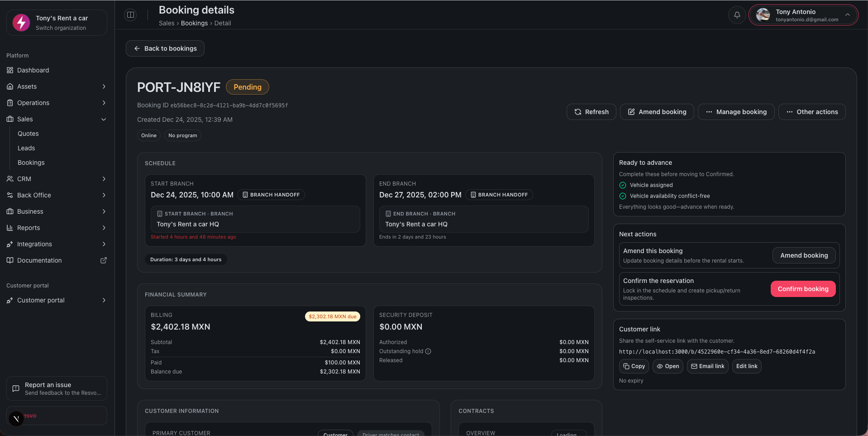
Task: Click Back to bookings
Action: point(165,48)
